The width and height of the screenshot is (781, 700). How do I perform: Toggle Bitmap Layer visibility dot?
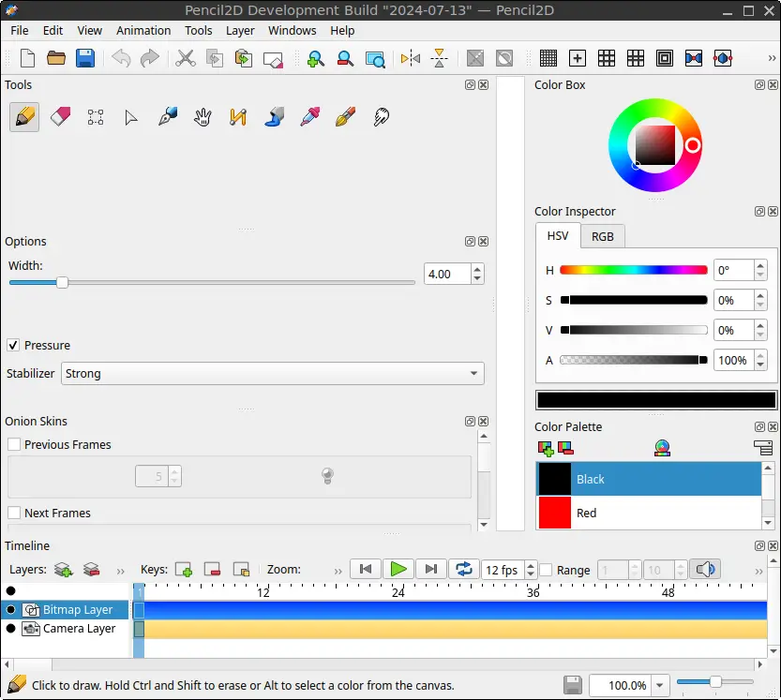[10, 609]
